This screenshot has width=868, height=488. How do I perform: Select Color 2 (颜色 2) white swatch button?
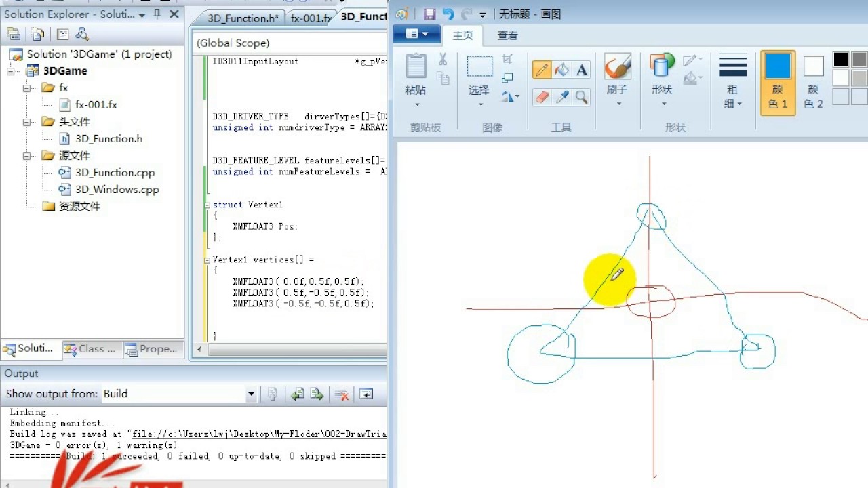click(813, 82)
